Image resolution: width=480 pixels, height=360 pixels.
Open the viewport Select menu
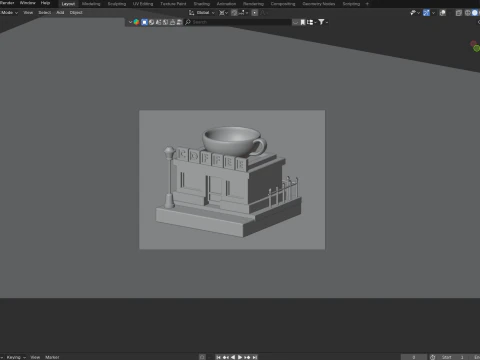pos(45,13)
